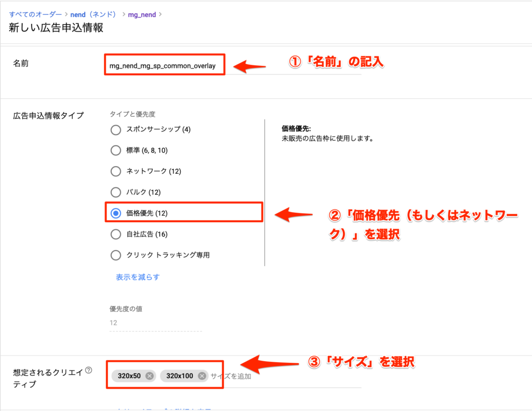Click the 広告申込情報タイプ label
The image size is (532, 411).
point(48,116)
